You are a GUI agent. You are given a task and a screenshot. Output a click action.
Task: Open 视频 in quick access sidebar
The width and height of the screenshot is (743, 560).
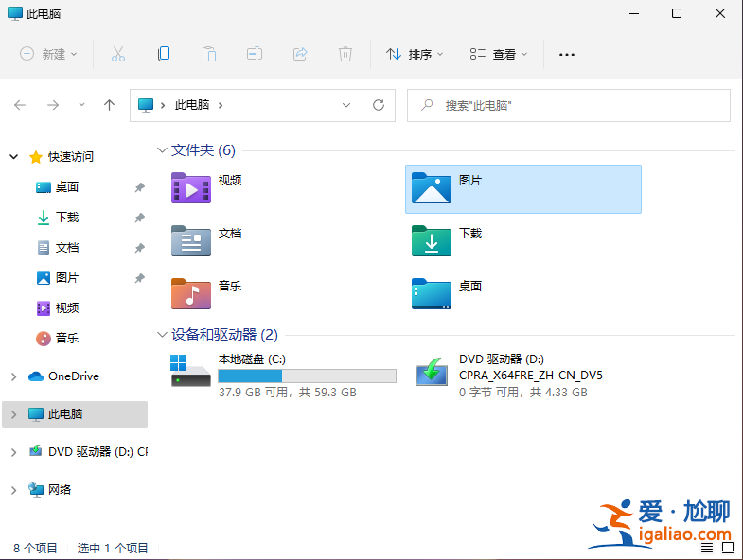coord(66,308)
